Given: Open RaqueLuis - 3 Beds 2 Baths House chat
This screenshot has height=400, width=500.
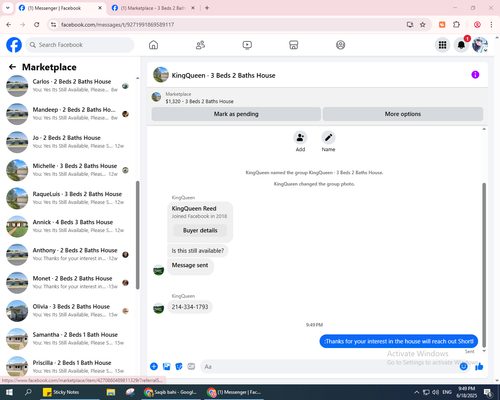Looking at the screenshot, I should [68, 198].
